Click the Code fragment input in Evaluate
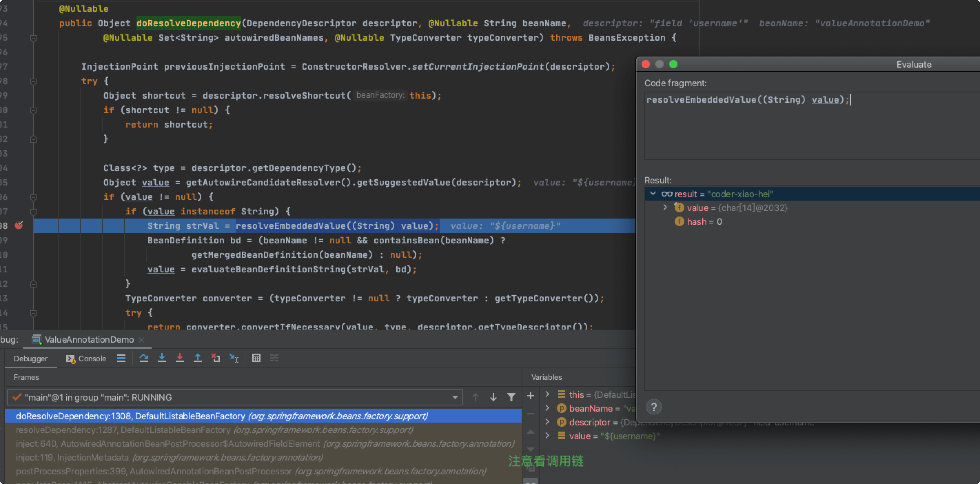 pyautogui.click(x=812, y=125)
